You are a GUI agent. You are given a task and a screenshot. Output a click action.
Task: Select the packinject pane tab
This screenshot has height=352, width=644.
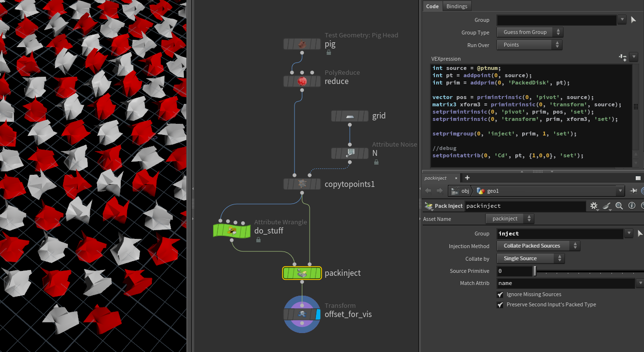pos(435,178)
